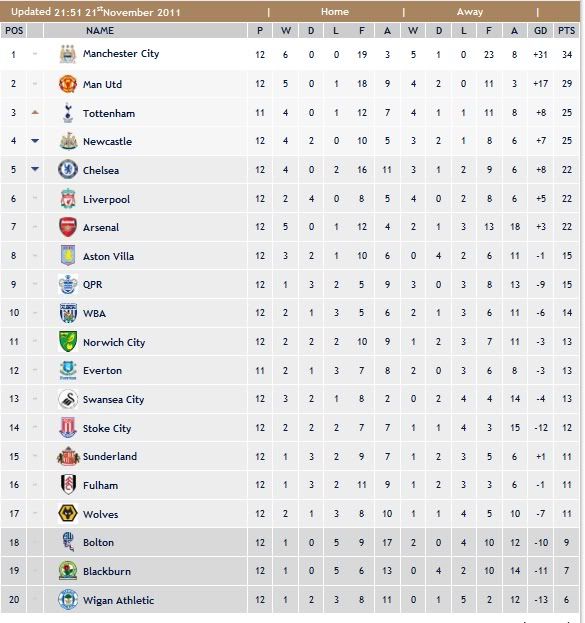
Task: Click the Manchester City club crest
Action: click(x=68, y=54)
